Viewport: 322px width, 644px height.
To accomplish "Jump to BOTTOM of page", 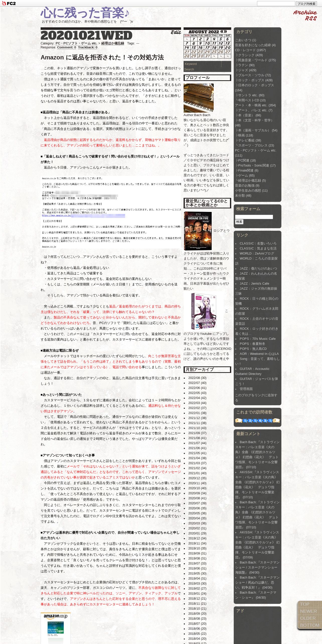I will (x=310, y=625).
